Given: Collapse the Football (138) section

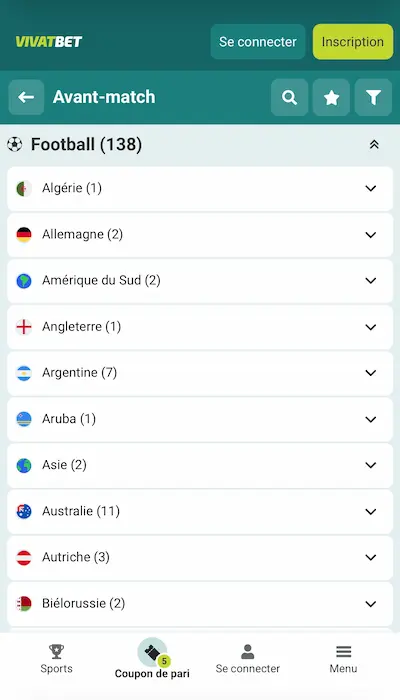Looking at the screenshot, I should [374, 144].
